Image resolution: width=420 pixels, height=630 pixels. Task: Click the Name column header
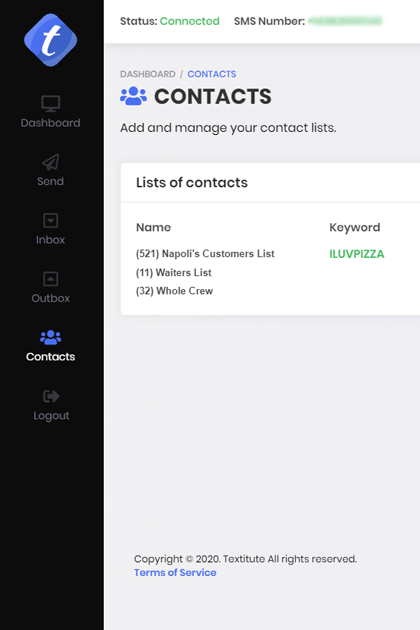[x=154, y=227]
